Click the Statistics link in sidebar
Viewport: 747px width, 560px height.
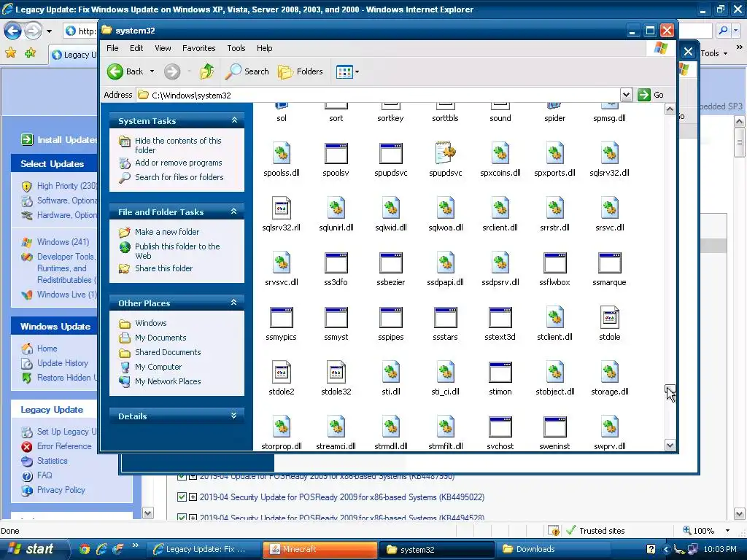point(53,461)
